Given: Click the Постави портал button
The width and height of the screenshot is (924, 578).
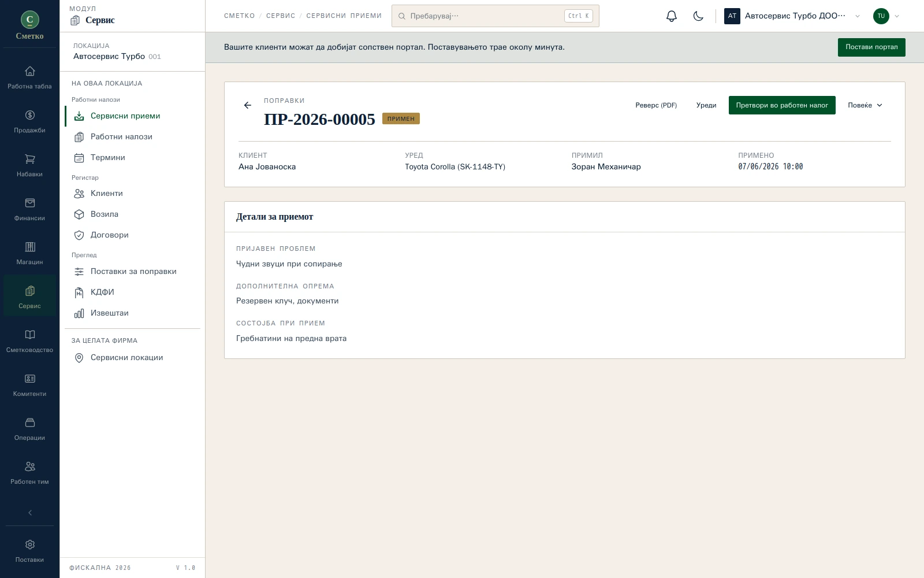Looking at the screenshot, I should coord(871,47).
